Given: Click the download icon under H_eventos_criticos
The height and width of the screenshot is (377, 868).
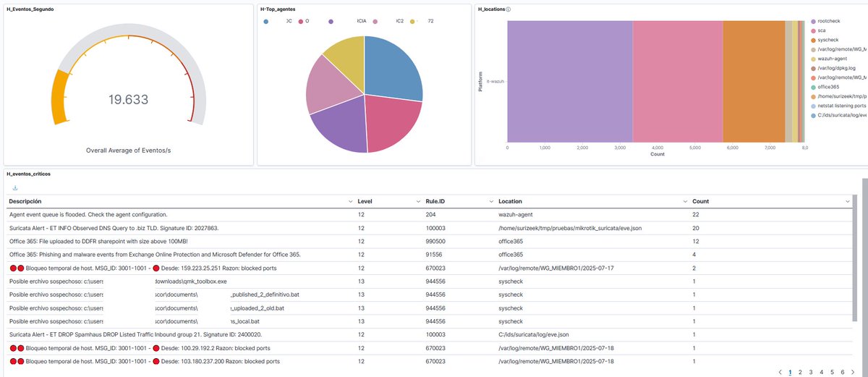Looking at the screenshot, I should pyautogui.click(x=15, y=187).
